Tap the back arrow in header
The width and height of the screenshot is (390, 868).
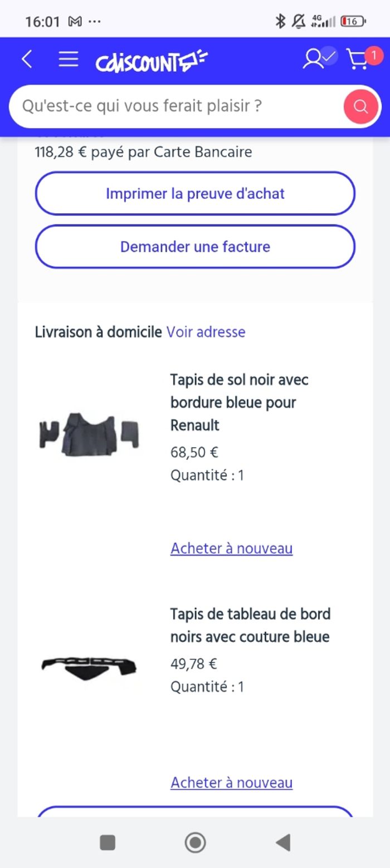[27, 59]
